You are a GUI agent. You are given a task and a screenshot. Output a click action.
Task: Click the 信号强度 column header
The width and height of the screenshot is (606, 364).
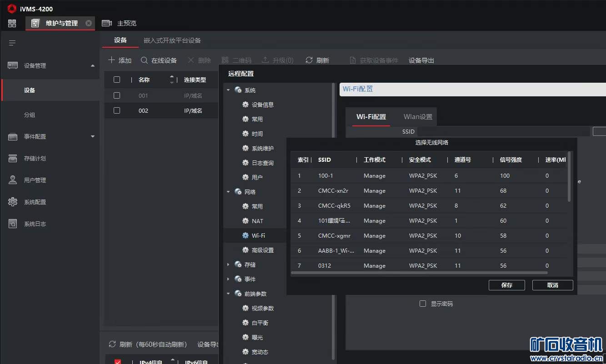coord(511,160)
